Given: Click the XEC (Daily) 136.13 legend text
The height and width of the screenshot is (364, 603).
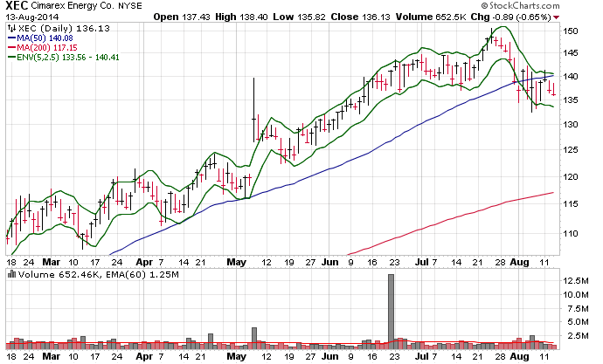Looking at the screenshot, I should (64, 29).
